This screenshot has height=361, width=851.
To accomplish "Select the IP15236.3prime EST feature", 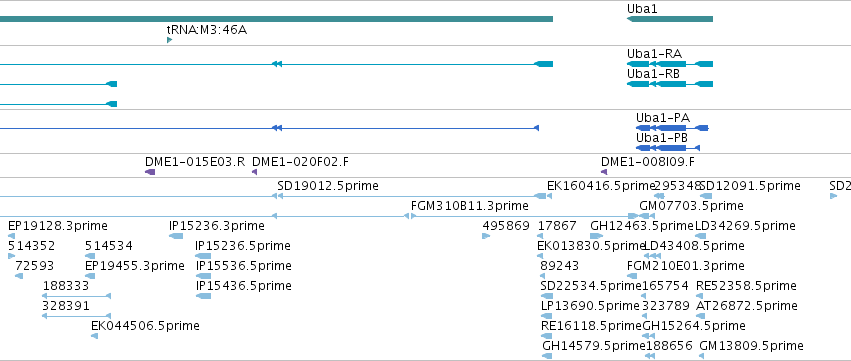I will [176, 236].
